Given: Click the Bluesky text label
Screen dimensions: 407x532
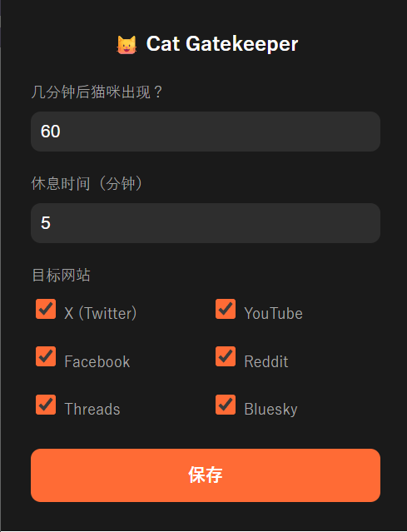Looking at the screenshot, I should (271, 410).
